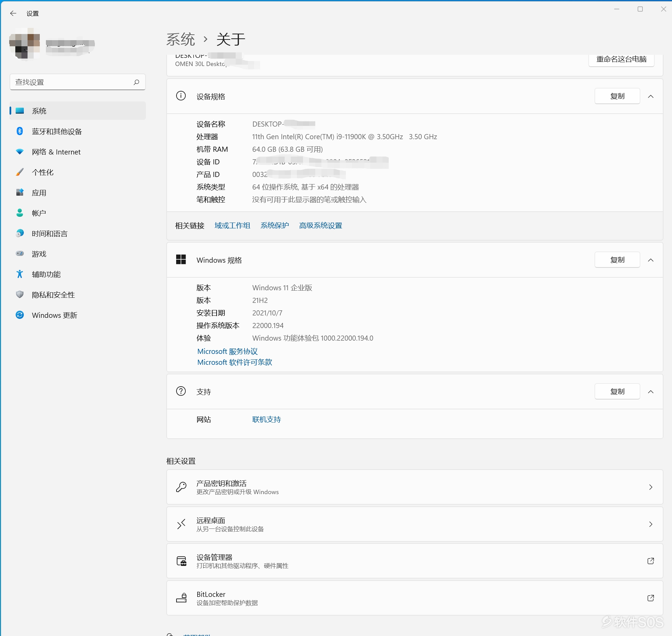Open 域或工作组 link

click(x=232, y=225)
